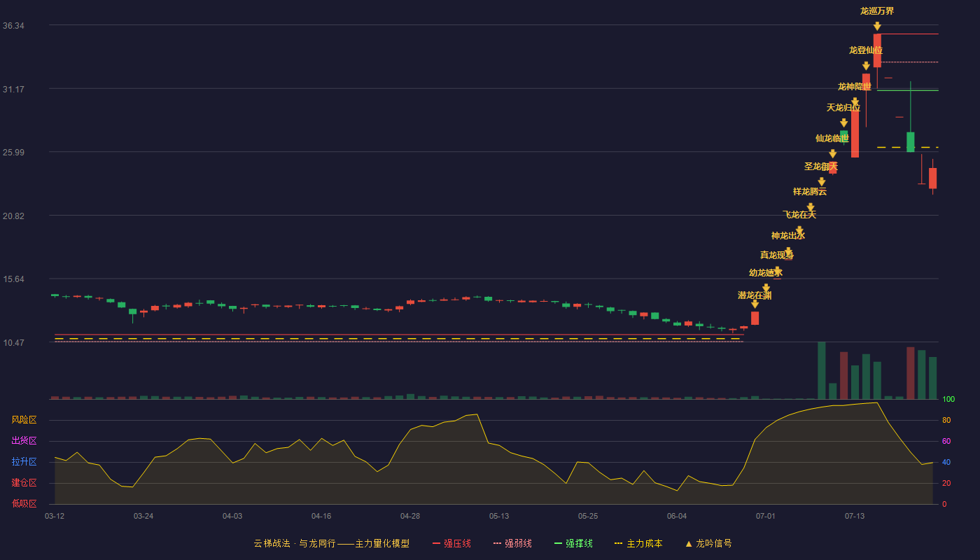Click the 31.17 price axis label
Viewport: 980px width, 560px height.
coord(13,89)
